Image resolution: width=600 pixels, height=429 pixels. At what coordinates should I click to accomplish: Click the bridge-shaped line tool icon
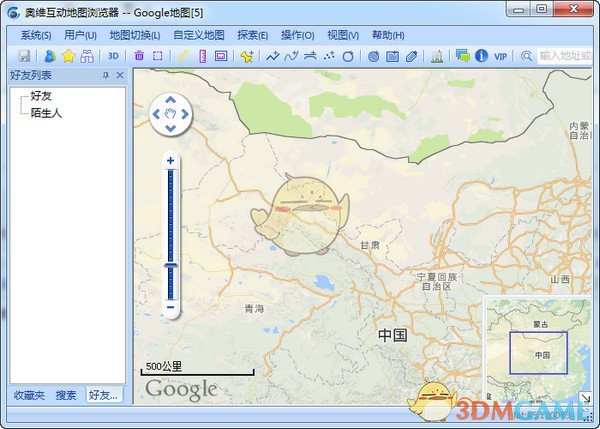(x=310, y=56)
